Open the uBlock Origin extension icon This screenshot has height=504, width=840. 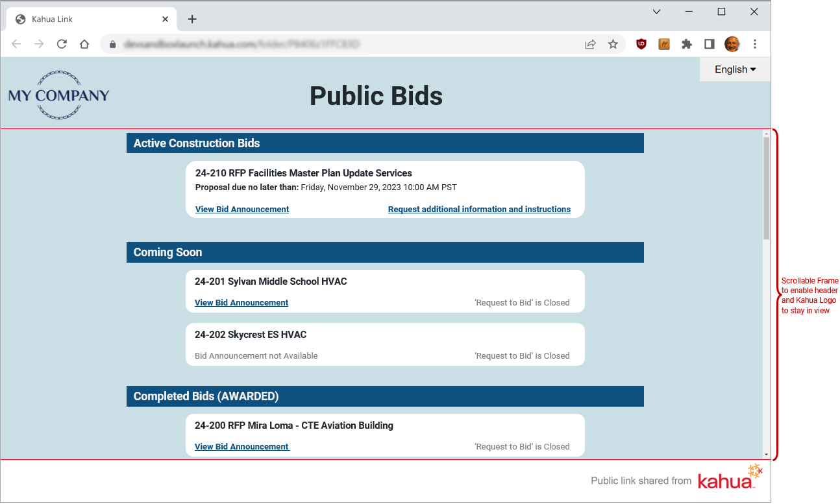641,44
